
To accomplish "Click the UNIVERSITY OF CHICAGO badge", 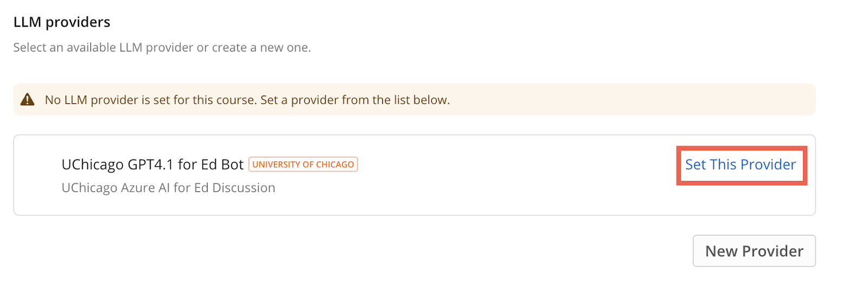I will 303,164.
